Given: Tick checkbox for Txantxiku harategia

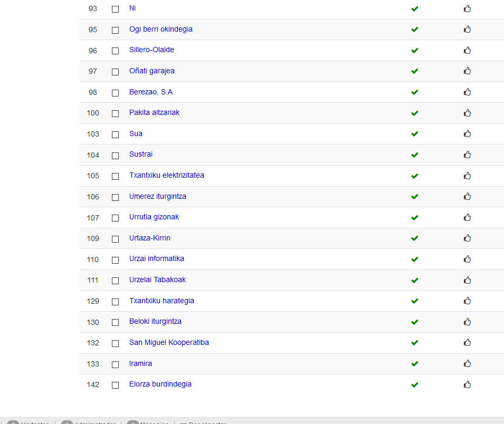Looking at the screenshot, I should [x=116, y=302].
